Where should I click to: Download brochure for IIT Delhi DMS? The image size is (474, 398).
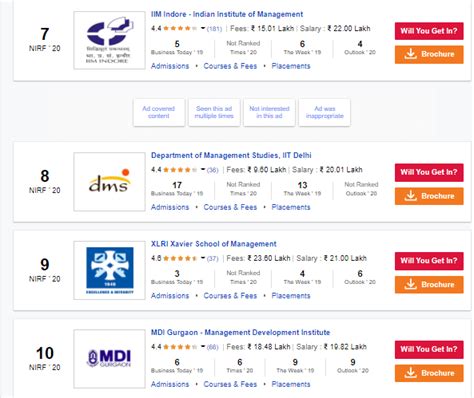point(429,196)
